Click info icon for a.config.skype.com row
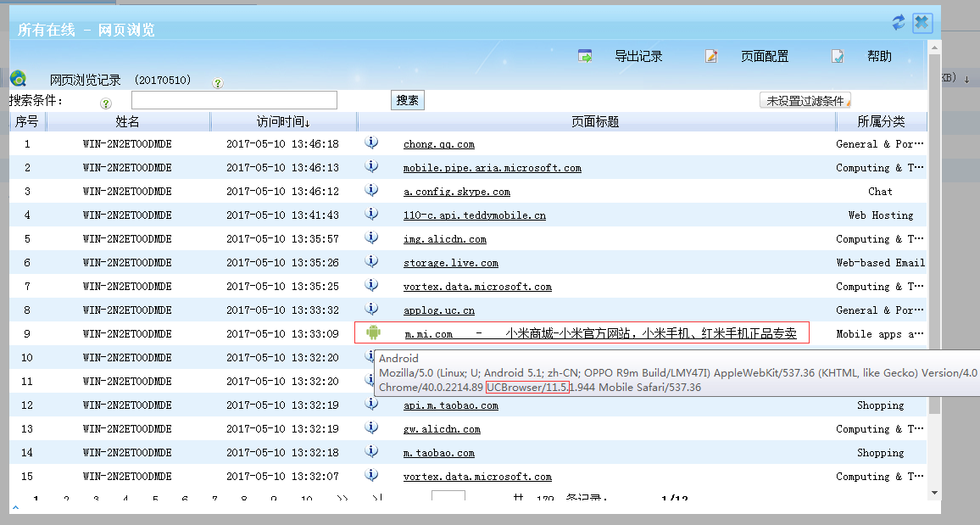Image resolution: width=980 pixels, height=525 pixels. click(x=371, y=190)
